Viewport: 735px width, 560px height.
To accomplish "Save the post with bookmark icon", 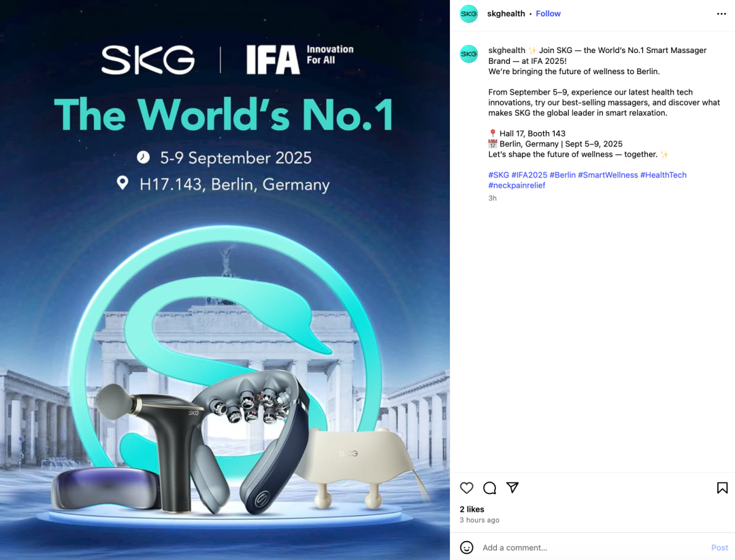I will [722, 488].
